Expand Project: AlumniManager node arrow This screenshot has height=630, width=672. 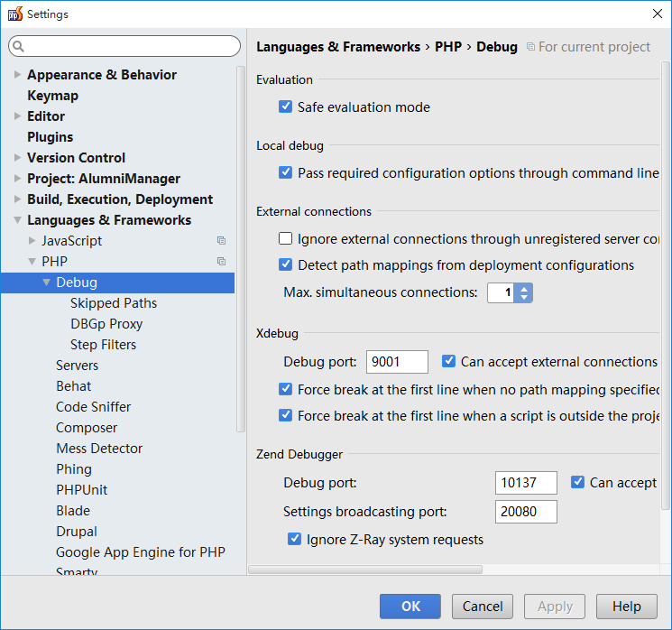pos(17,179)
